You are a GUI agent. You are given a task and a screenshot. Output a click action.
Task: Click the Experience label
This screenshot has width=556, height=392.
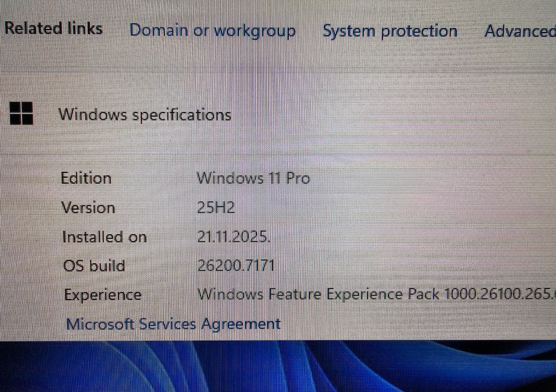click(x=103, y=295)
